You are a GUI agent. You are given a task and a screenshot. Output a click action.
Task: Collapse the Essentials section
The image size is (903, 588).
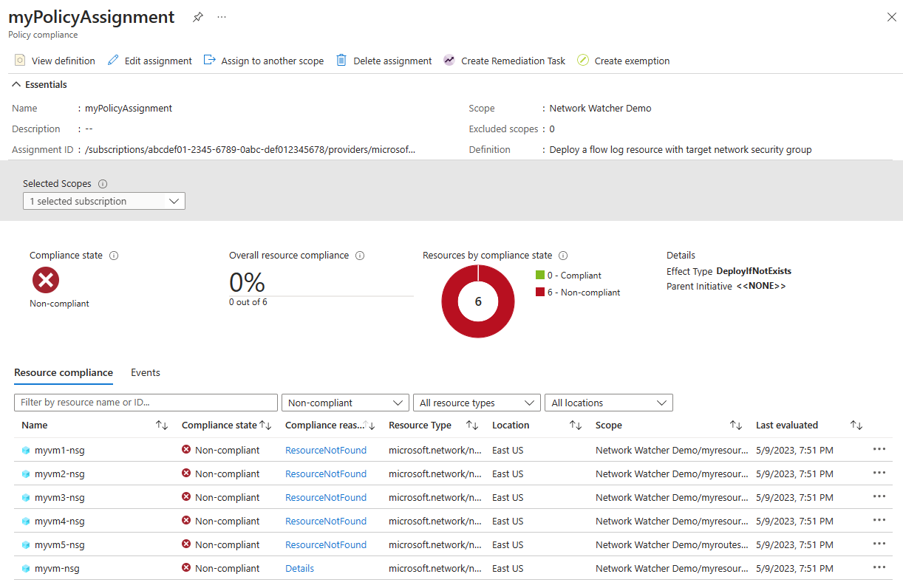tap(17, 85)
